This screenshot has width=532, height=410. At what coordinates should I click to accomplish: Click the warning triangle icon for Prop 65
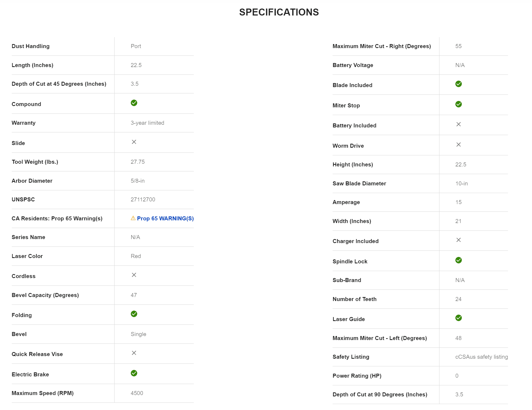(133, 218)
